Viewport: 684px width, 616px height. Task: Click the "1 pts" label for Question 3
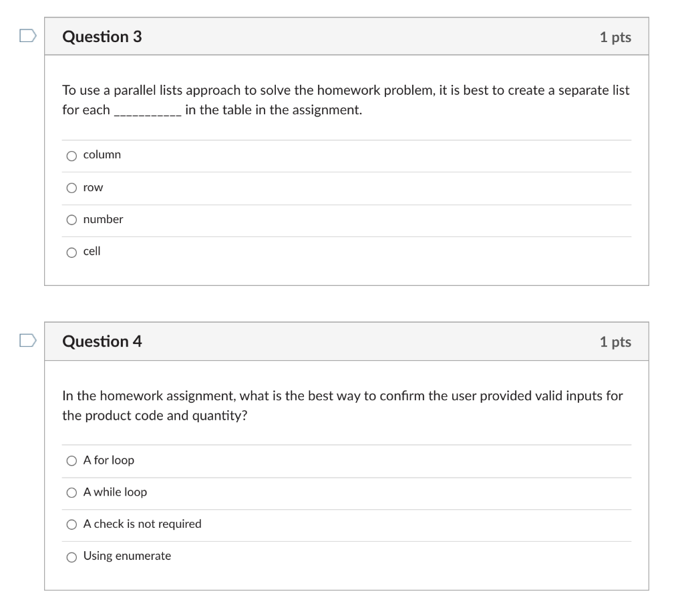615,37
